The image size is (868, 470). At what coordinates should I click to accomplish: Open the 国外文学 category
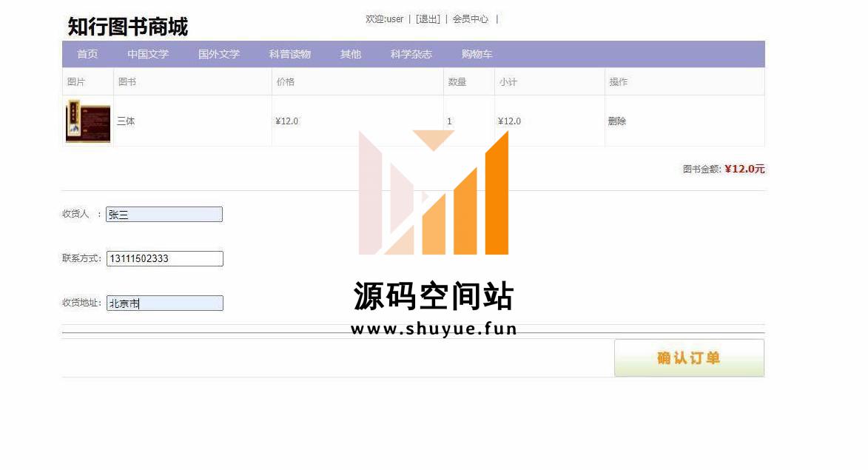pos(219,54)
